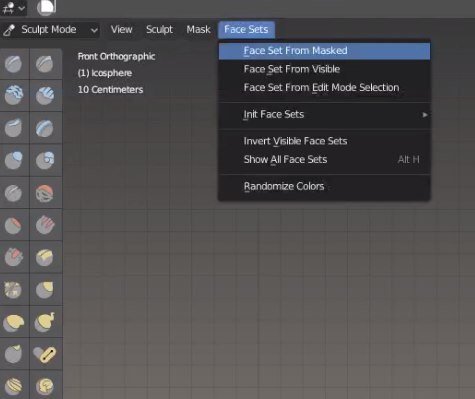This screenshot has height=399, width=475.
Task: Select the Pinch brush
Action: 14,289
